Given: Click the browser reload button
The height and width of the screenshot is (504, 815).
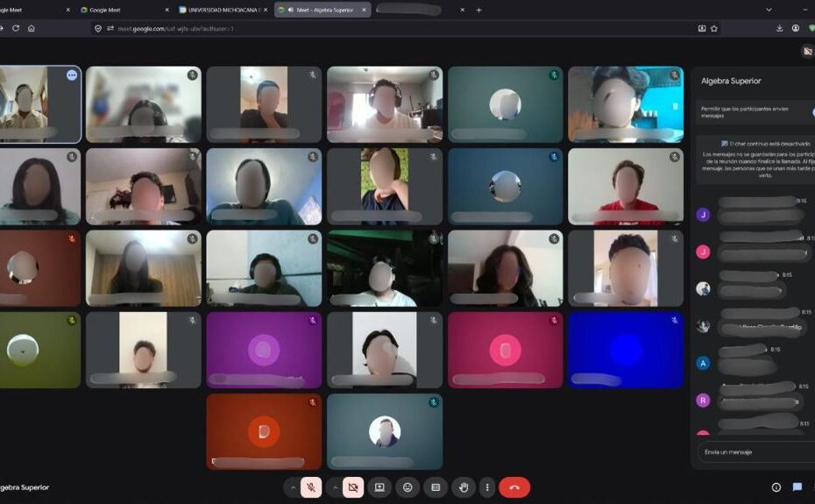Looking at the screenshot, I should (16, 28).
